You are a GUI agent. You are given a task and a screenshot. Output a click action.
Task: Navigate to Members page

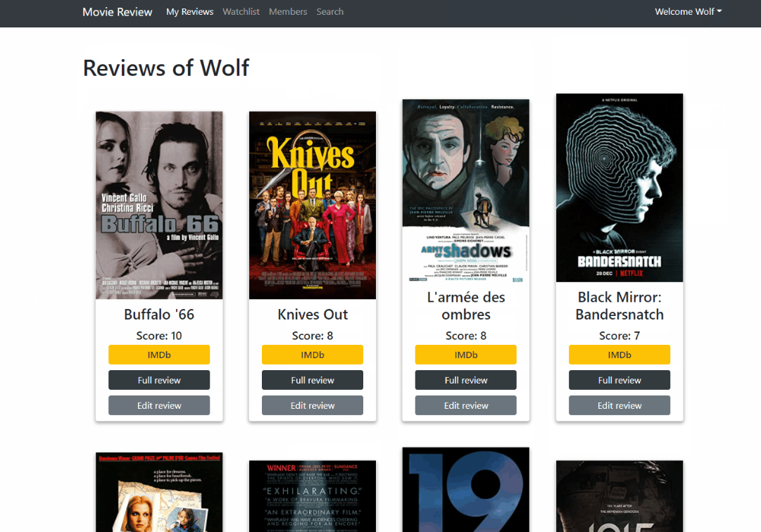[288, 12]
